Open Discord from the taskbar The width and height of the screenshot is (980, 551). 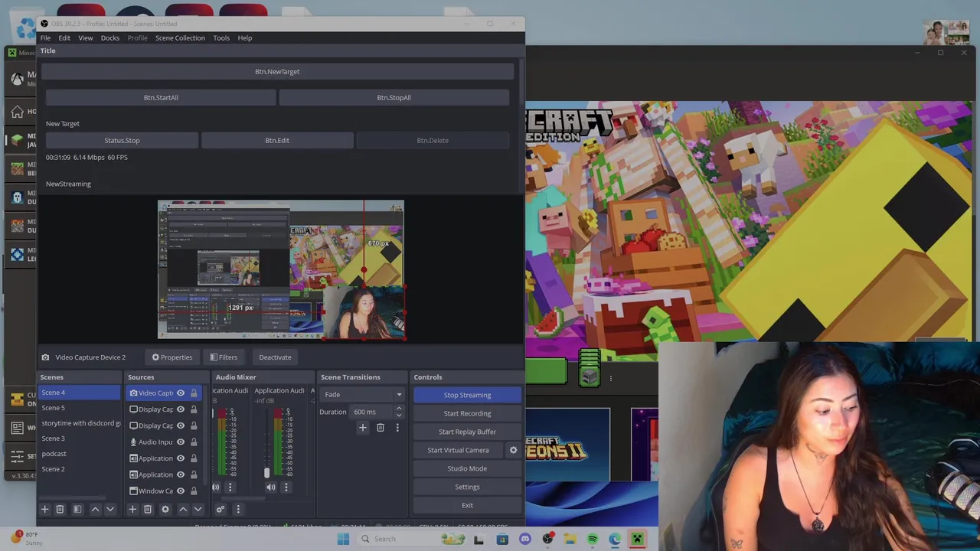(525, 539)
